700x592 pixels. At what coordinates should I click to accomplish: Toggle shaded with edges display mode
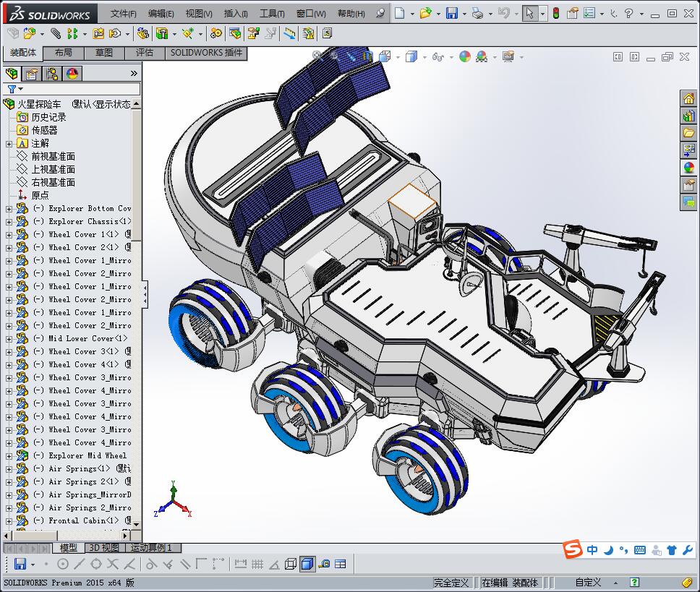307,564
